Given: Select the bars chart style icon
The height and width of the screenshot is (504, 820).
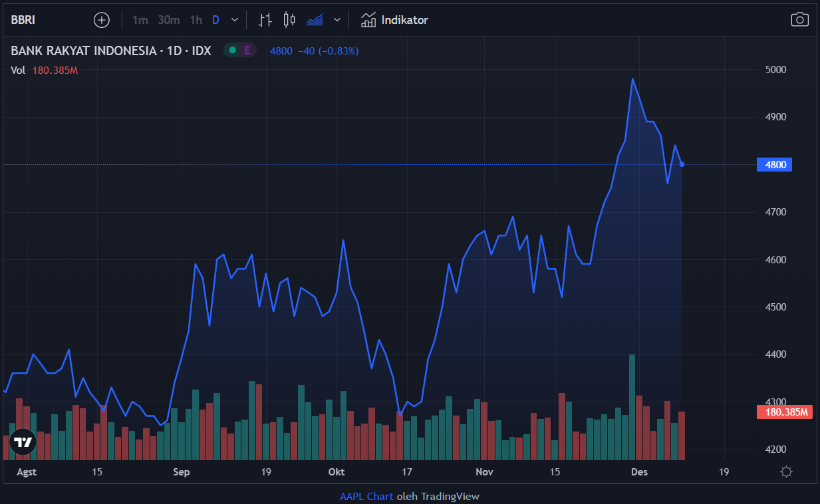Looking at the screenshot, I should coord(265,20).
